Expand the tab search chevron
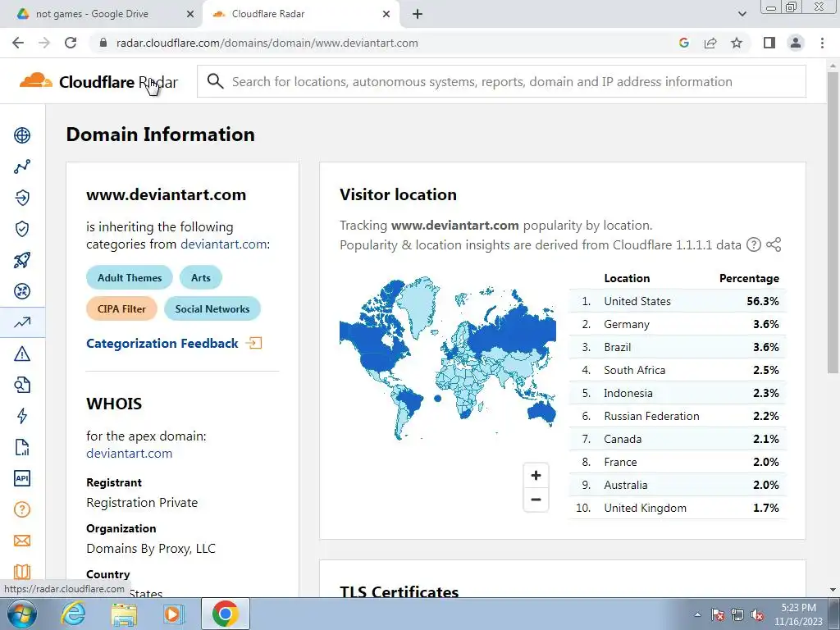The image size is (840, 630). (742, 14)
